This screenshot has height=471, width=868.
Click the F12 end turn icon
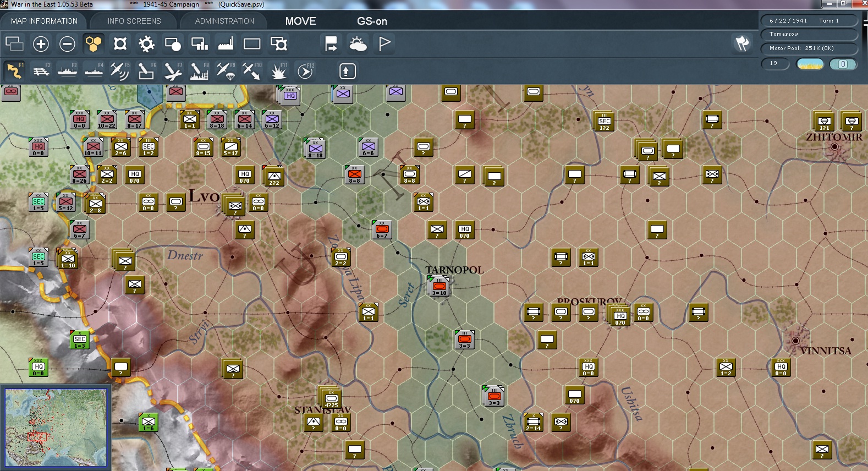coord(305,71)
